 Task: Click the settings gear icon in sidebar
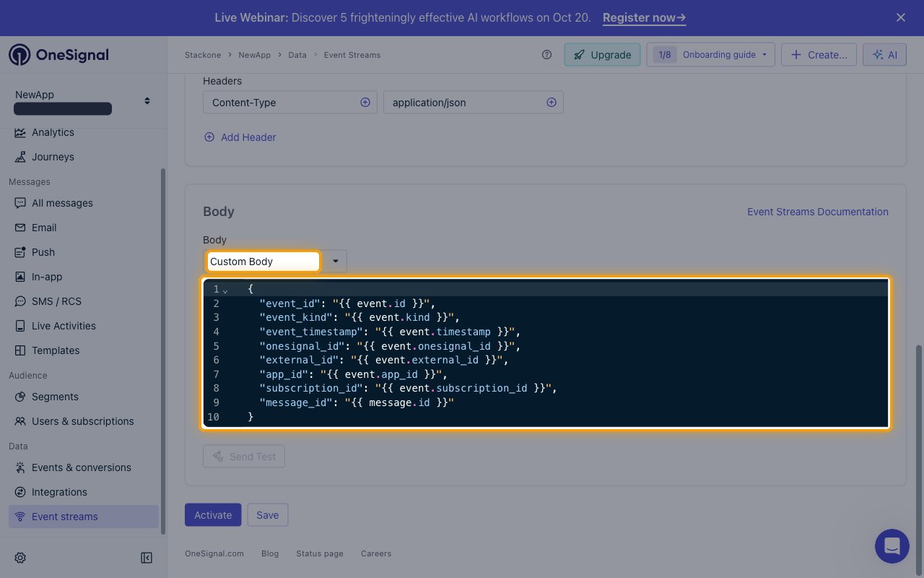coord(20,558)
